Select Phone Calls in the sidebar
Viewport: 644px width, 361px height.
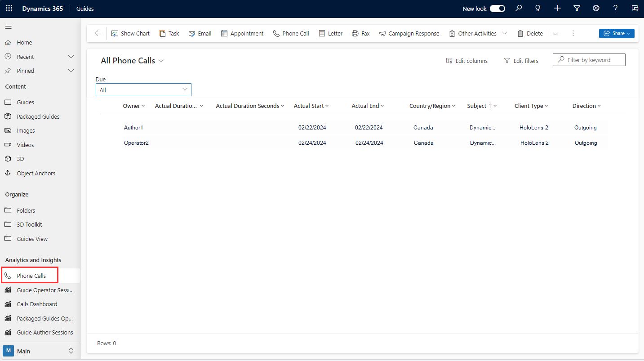click(31, 275)
